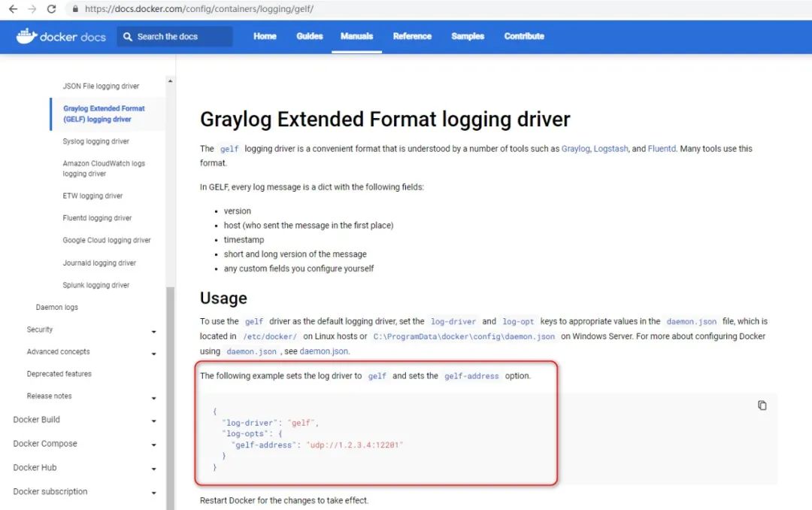Expand the Docker Build section arrow
812x510 pixels.
click(x=154, y=421)
